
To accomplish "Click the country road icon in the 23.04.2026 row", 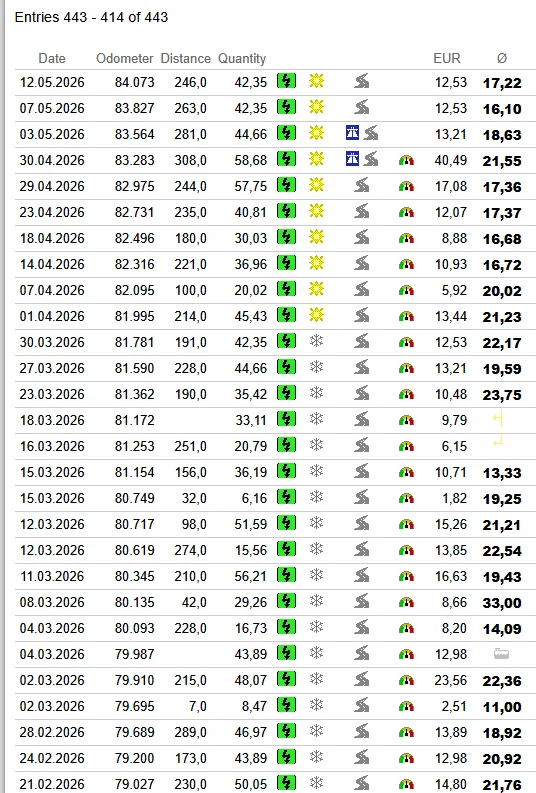I will click(362, 211).
